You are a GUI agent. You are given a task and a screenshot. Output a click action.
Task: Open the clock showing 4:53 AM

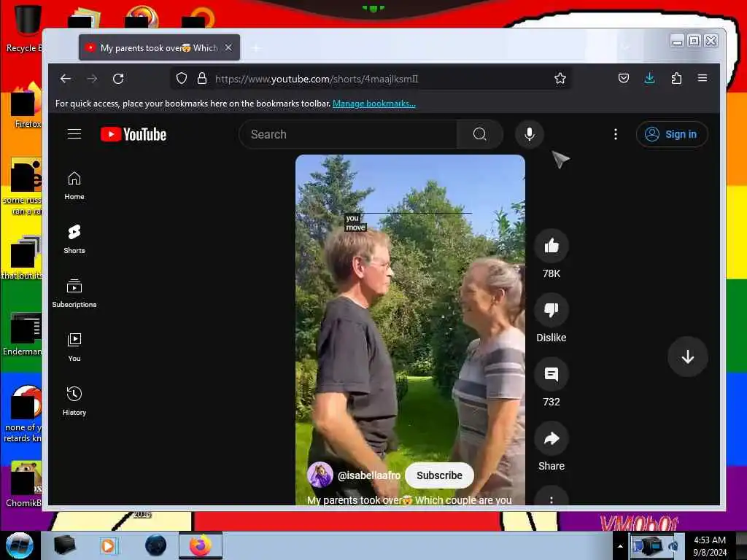pos(710,545)
